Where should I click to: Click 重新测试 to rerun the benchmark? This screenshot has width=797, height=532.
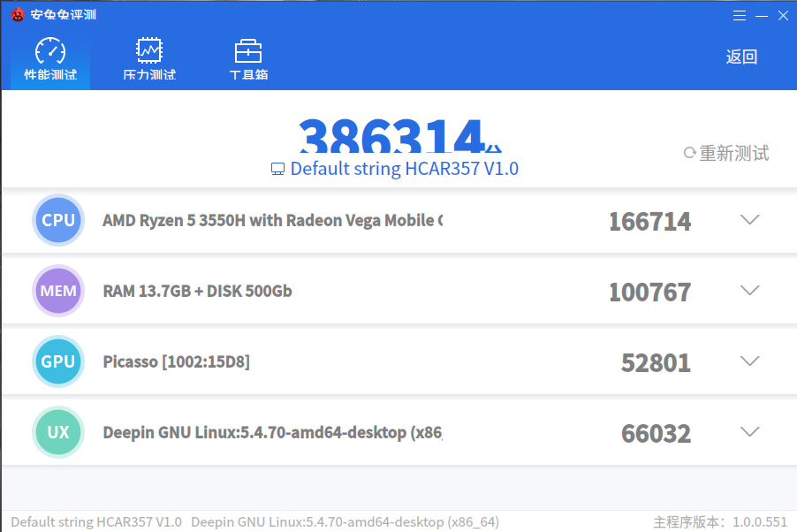click(726, 153)
